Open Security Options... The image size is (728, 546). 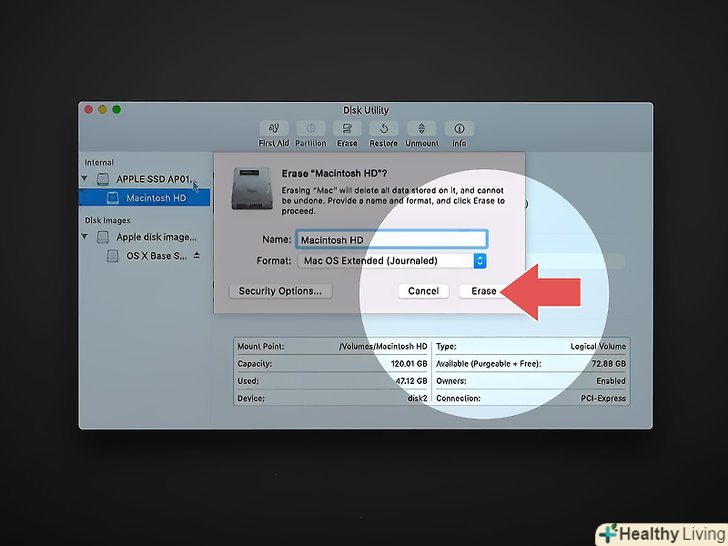(280, 291)
